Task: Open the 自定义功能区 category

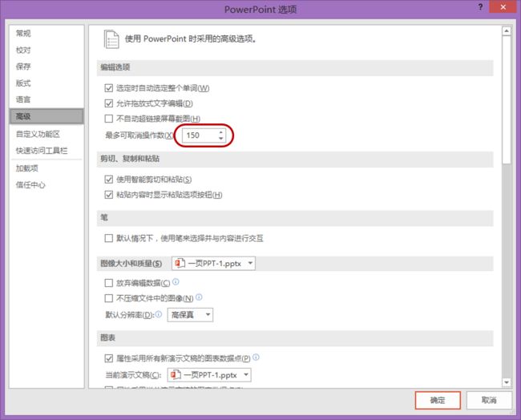Action: click(x=38, y=134)
